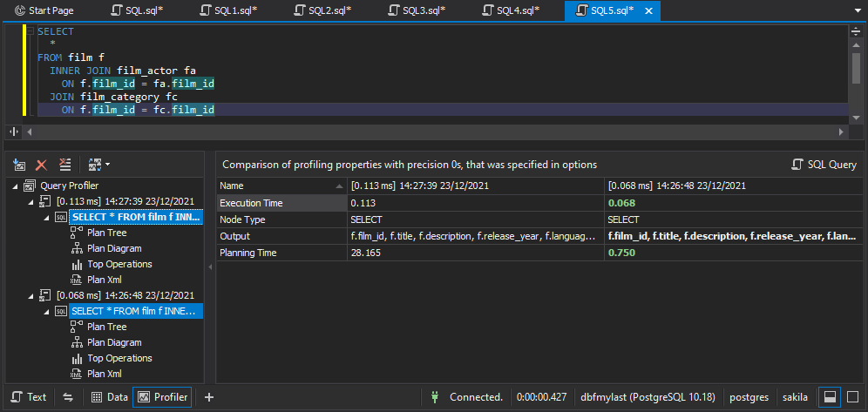Collapse the 0.113 ms 14:27:39 result node
The image size is (868, 412).
[31, 202]
